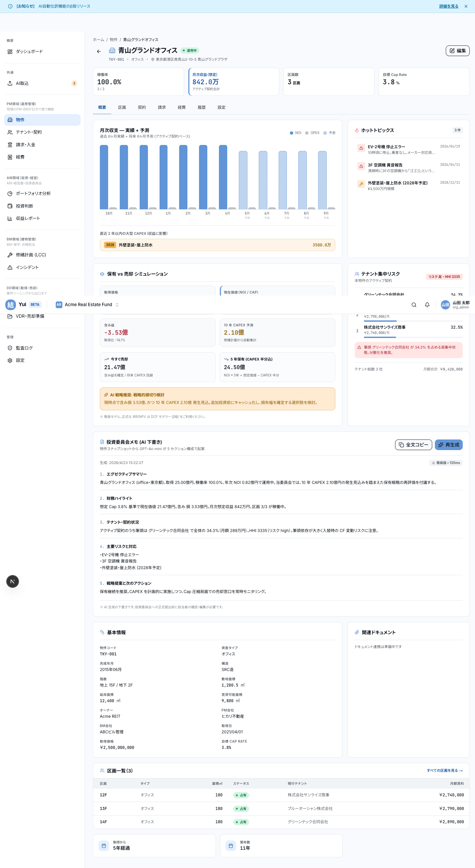Click the 9月 forecast bar in chart
Screen dimensions: 475x868
point(322,180)
